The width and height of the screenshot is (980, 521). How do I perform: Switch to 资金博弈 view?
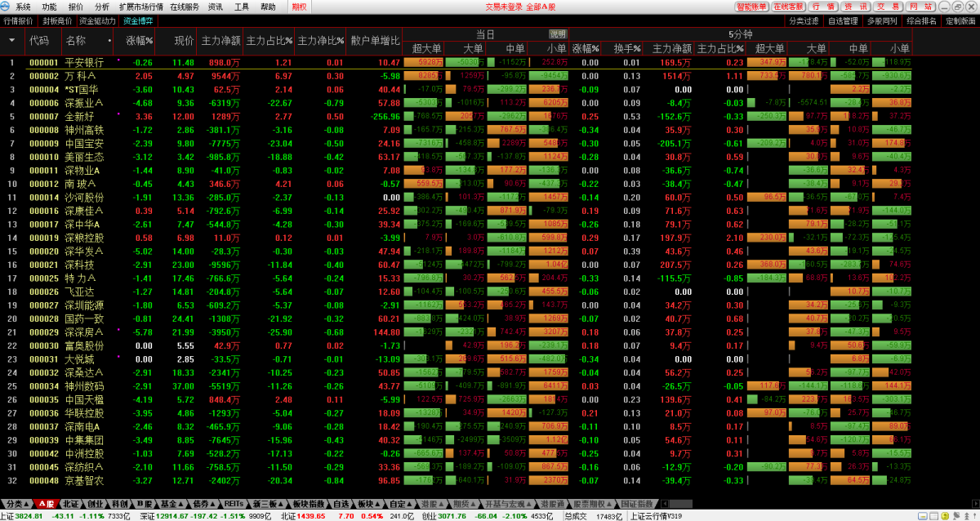pyautogui.click(x=136, y=21)
